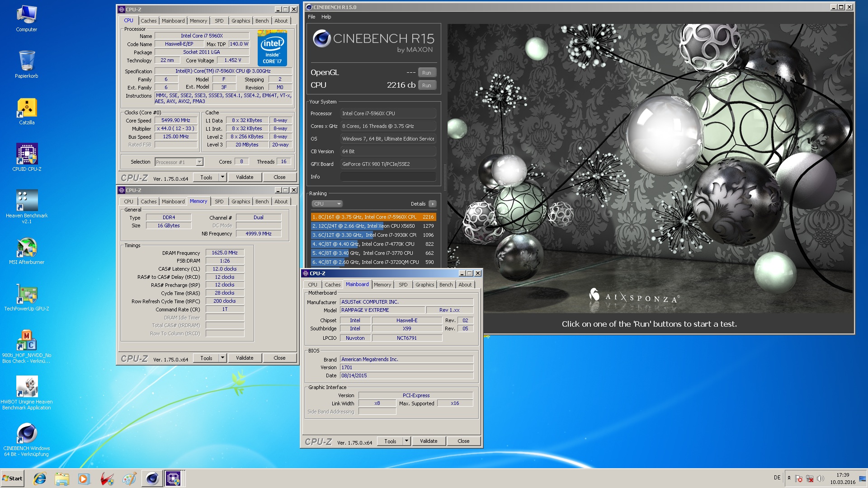Launch the HWBOT Unigine Heaven Benchmark Application
868x488 pixels.
(27, 393)
